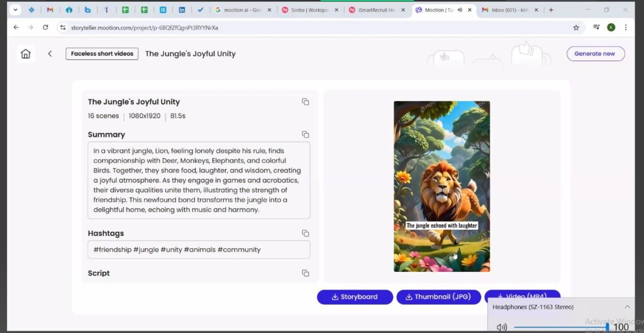Bookmark this page with the star
644x333 pixels.
point(576,28)
